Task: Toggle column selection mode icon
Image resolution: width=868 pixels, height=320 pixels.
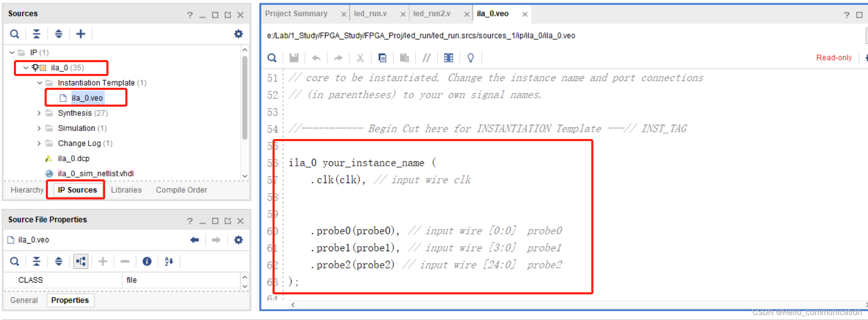Action: coord(449,58)
